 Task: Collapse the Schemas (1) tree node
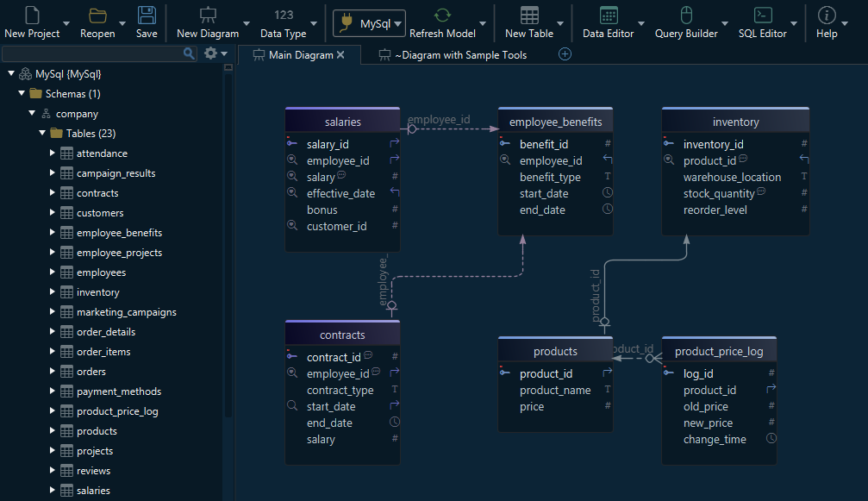22,93
